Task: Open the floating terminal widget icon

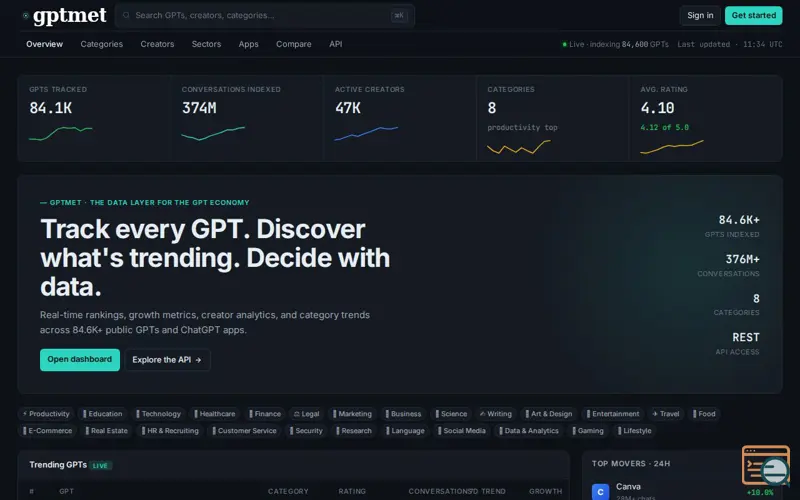Action: pyautogui.click(x=766, y=465)
